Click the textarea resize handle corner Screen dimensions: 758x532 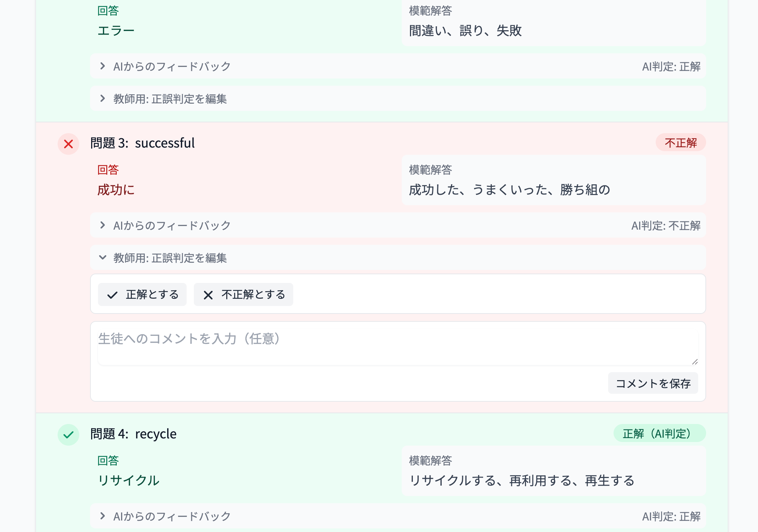(x=695, y=362)
